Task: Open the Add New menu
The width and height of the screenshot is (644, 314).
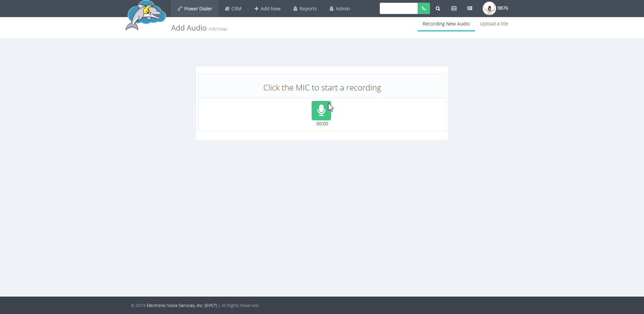Action: (x=267, y=9)
